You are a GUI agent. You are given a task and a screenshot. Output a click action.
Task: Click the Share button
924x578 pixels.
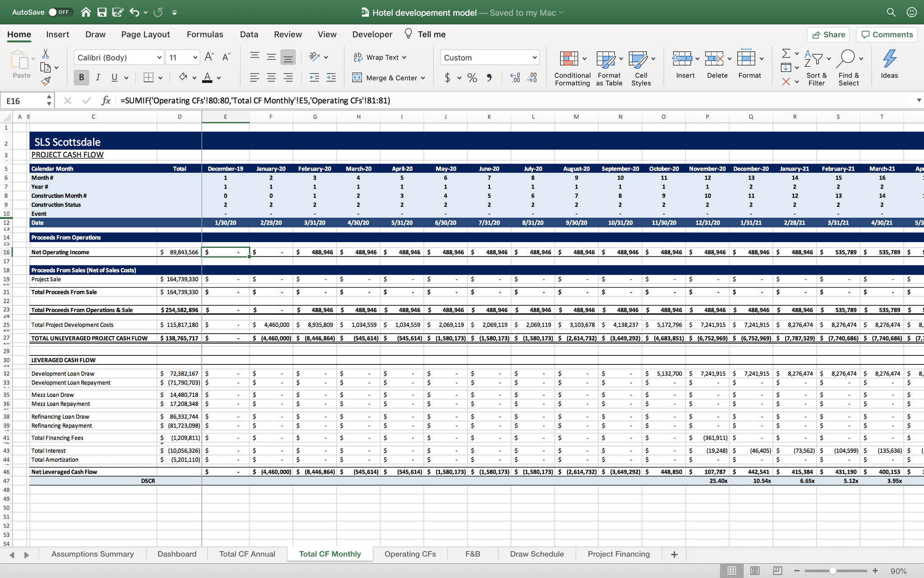828,35
